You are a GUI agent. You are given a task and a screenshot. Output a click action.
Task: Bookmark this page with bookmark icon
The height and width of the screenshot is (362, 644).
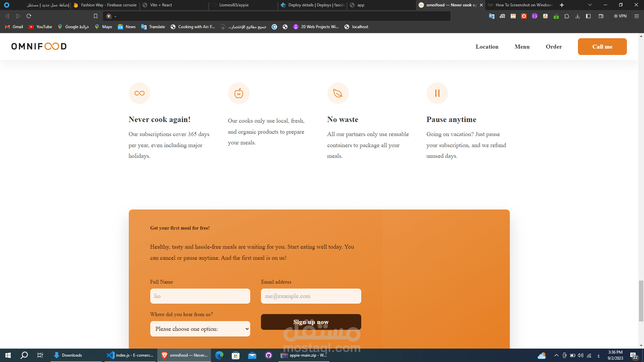(x=96, y=16)
